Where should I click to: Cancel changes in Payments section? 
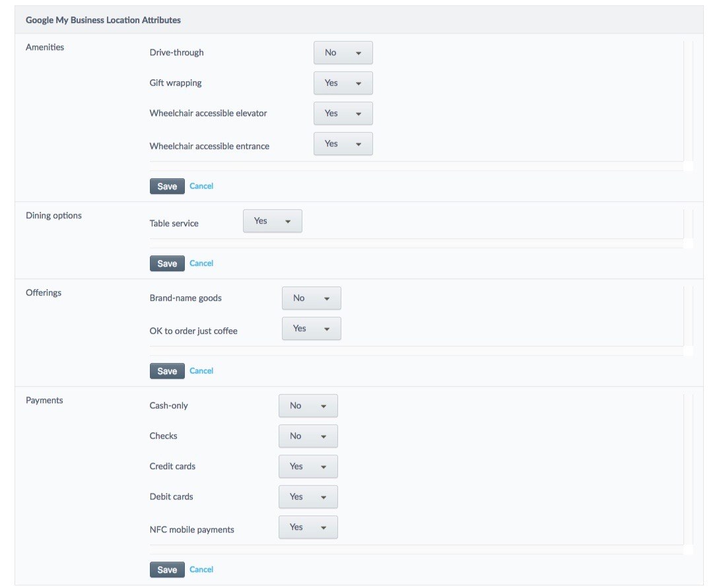[x=201, y=570]
